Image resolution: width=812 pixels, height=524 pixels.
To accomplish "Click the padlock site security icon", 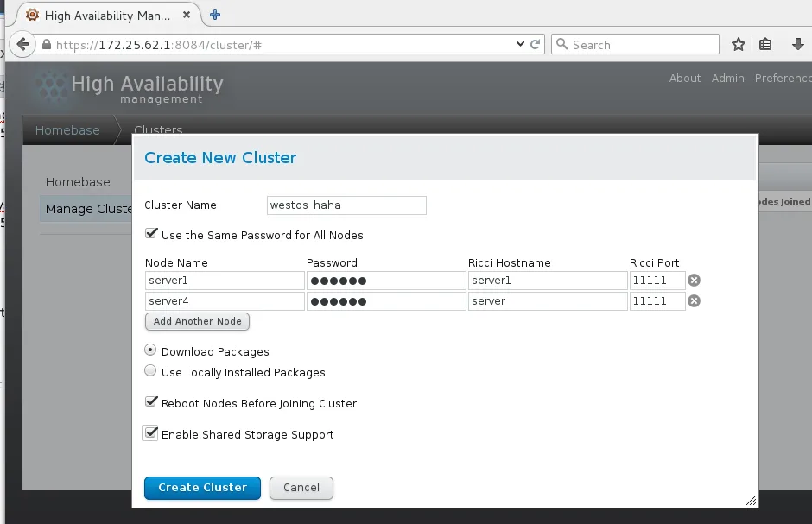I will [x=47, y=45].
